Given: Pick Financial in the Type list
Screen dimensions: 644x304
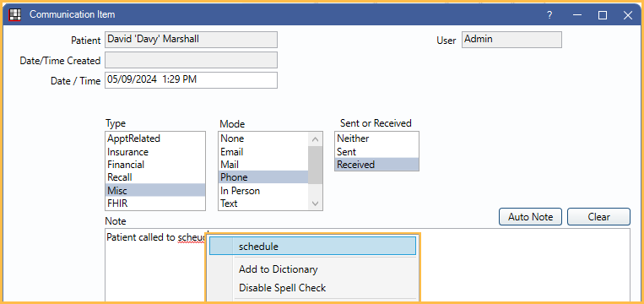Looking at the screenshot, I should pos(155,165).
